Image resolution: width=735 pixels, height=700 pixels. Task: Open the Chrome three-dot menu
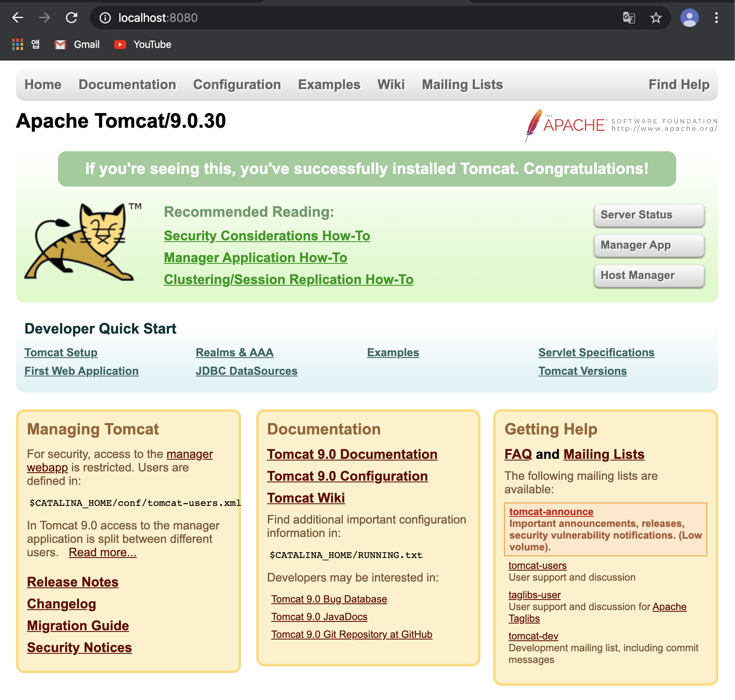click(x=716, y=18)
